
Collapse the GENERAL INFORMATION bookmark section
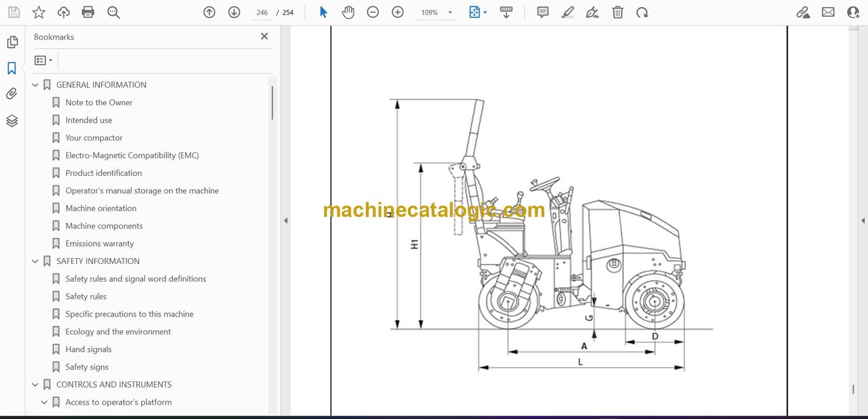(x=35, y=85)
